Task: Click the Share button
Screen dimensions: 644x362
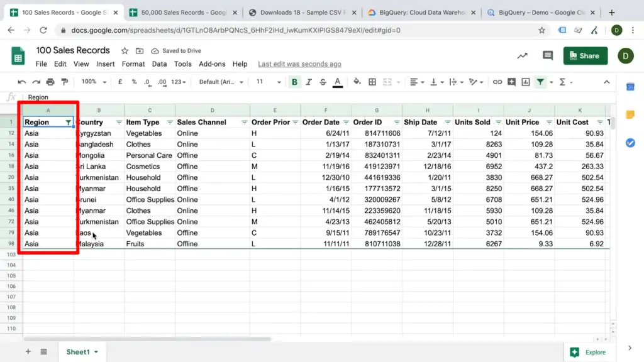Action: [585, 55]
